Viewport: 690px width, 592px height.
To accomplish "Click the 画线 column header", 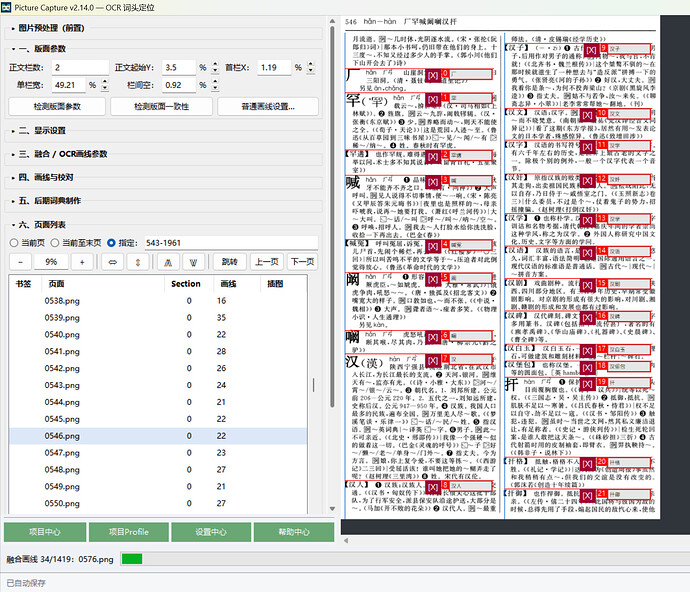I will point(228,284).
